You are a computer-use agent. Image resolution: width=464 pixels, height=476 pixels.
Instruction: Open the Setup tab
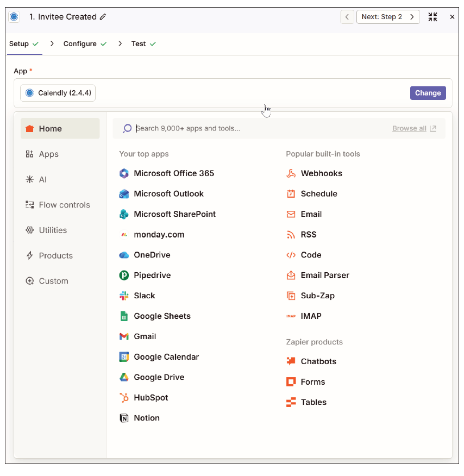24,44
